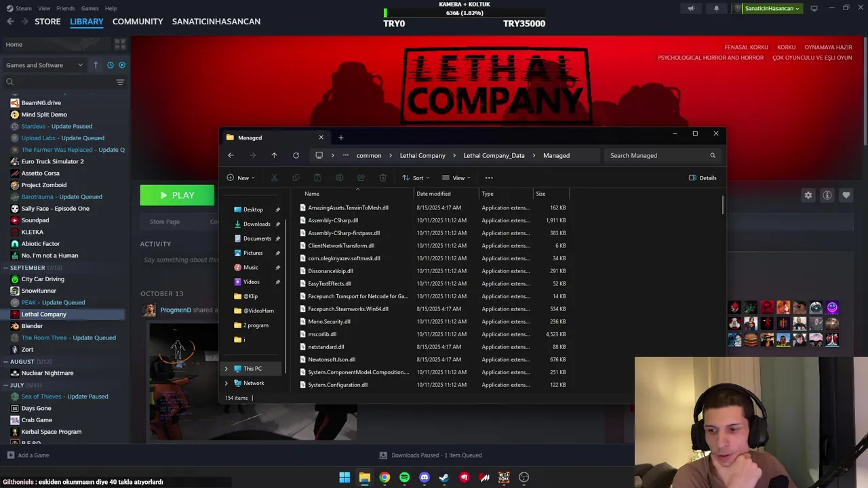Open Google Chrome from the taskbar
The image size is (868, 488).
point(384,477)
